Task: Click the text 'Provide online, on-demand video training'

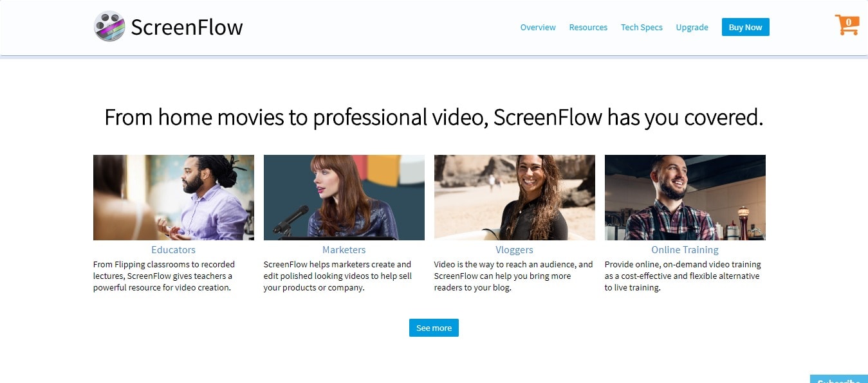Action: [x=683, y=264]
